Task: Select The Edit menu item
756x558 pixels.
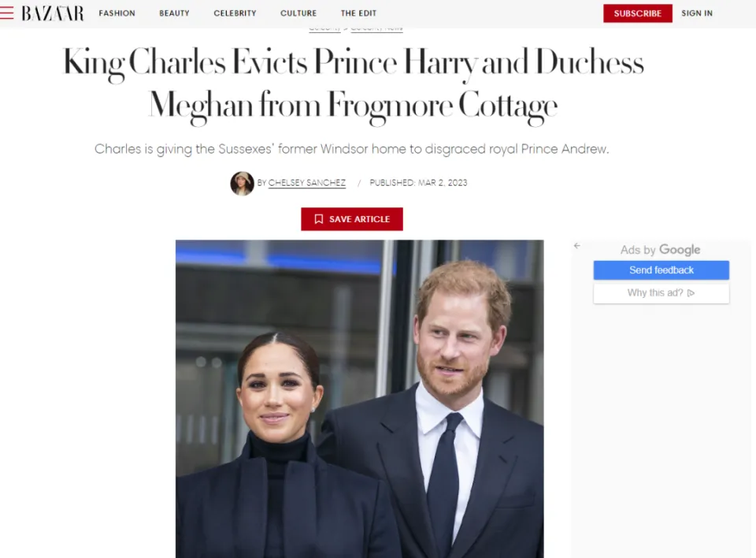Action: [x=359, y=13]
